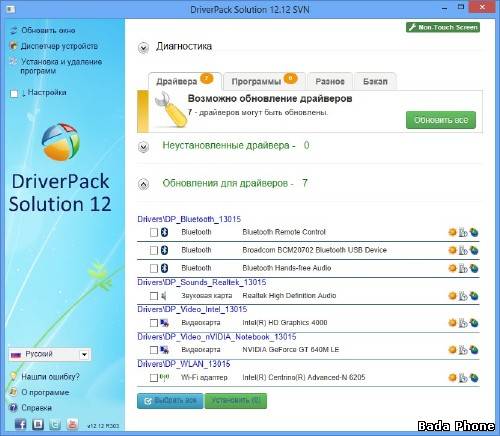Open the VK social icon
Viewport: 500px width, 436px height.
pyautogui.click(x=38, y=424)
